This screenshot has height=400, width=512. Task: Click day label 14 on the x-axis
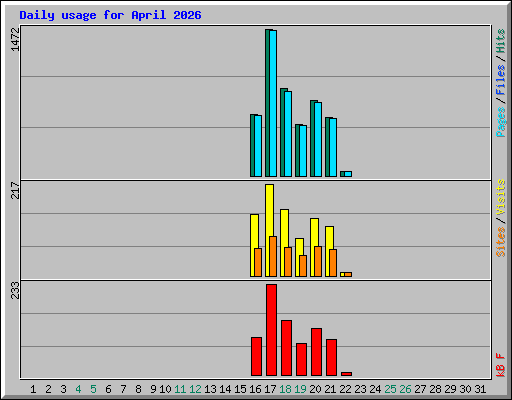point(225,389)
